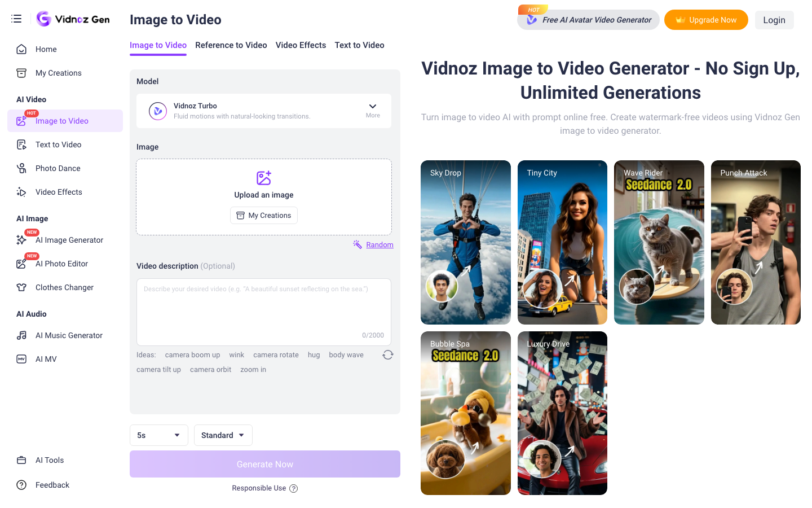Screen dimensions: 812x508
Task: Click the AI Tools toolbox icon
Action: [21, 460]
